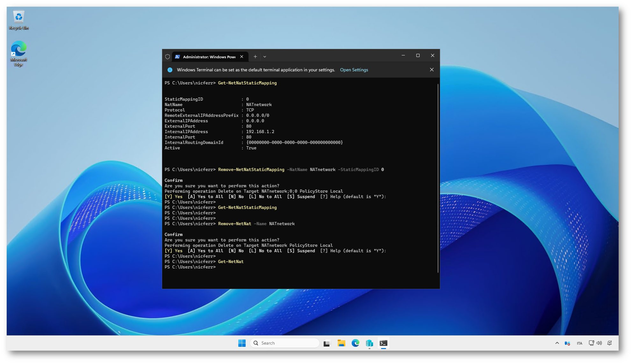Image resolution: width=632 pixels, height=364 pixels.
Task: Open Server Manager taskbar icon
Action: [369, 343]
